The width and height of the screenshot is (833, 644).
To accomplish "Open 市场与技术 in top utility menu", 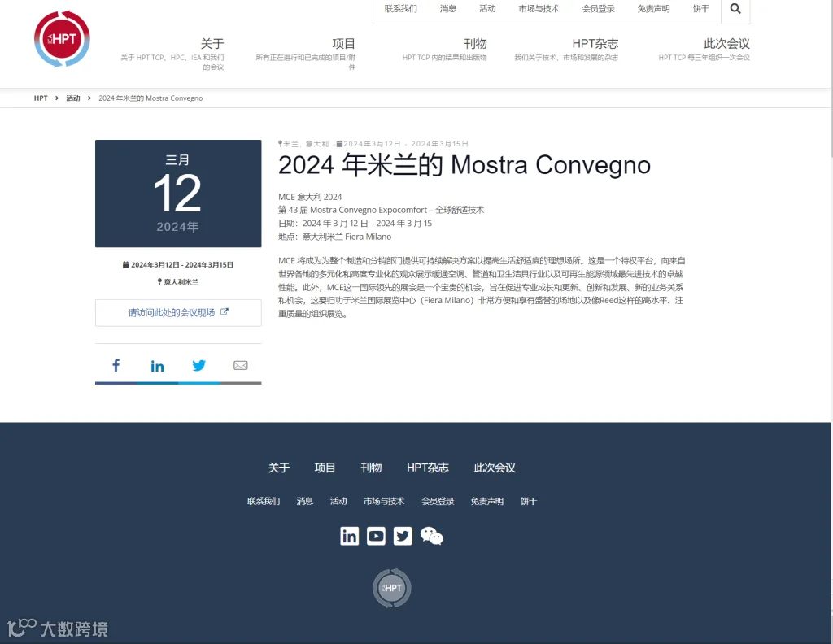I will [x=539, y=9].
